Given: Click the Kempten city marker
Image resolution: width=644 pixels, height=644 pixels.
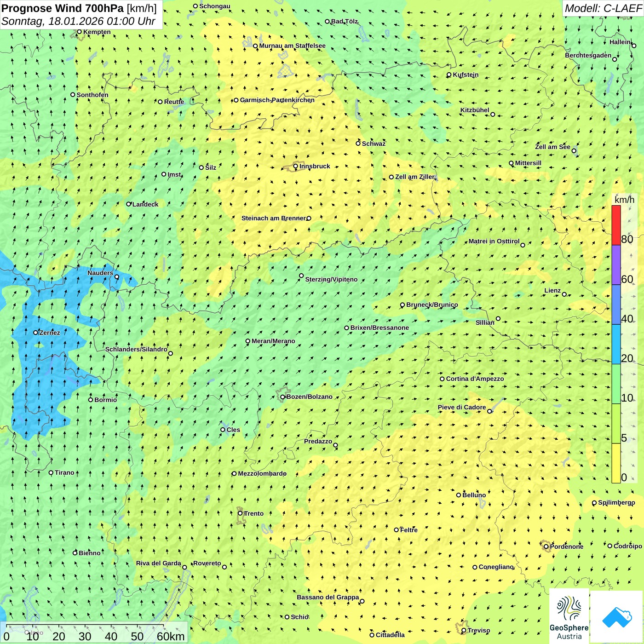Looking at the screenshot, I should tap(79, 32).
